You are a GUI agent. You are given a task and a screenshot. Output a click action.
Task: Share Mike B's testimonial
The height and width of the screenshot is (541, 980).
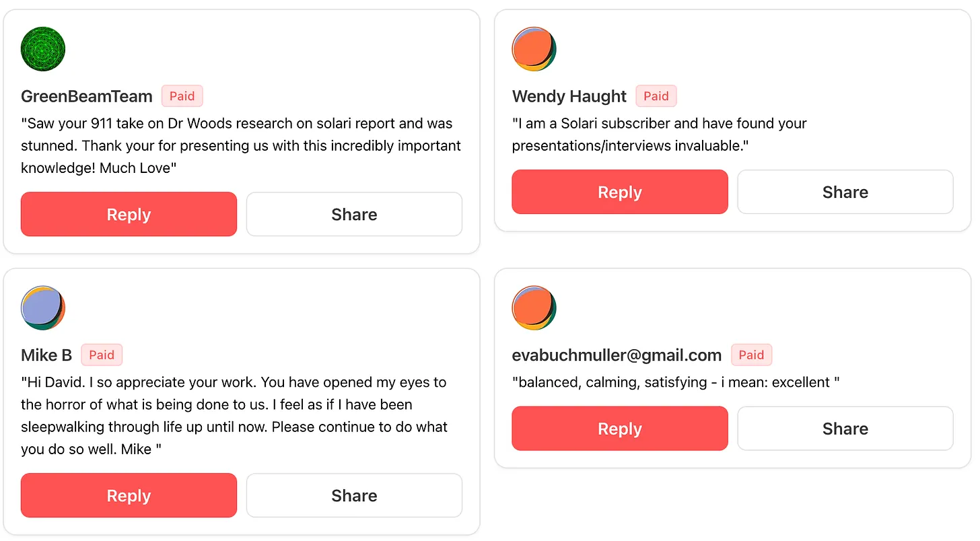[x=354, y=496]
